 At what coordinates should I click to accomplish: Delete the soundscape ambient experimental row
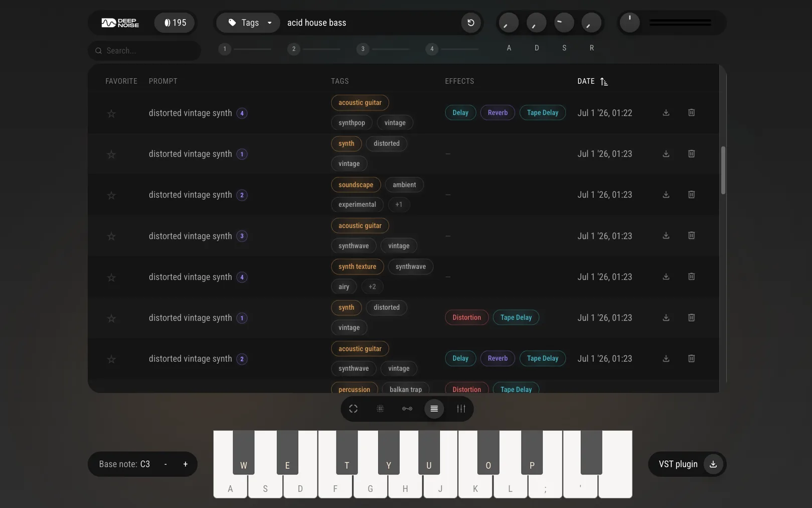[691, 194]
